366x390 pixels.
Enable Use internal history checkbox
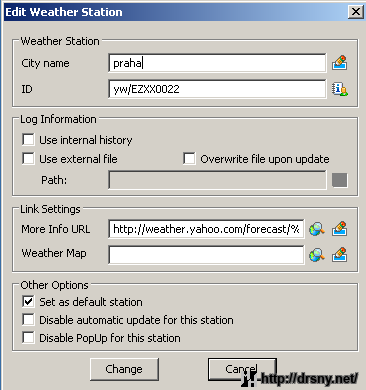[28, 140]
